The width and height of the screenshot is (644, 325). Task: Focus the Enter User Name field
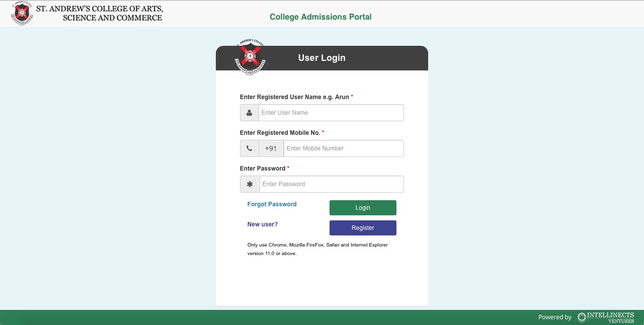(331, 113)
